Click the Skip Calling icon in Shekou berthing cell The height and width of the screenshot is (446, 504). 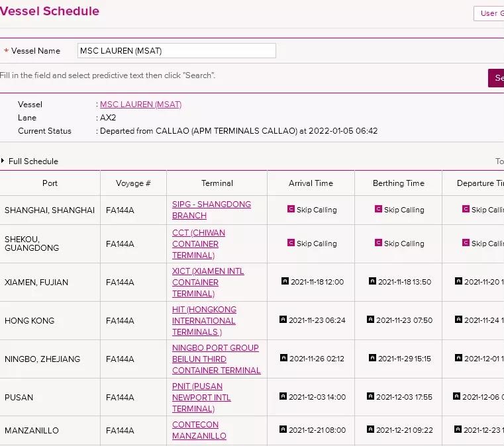378,243
